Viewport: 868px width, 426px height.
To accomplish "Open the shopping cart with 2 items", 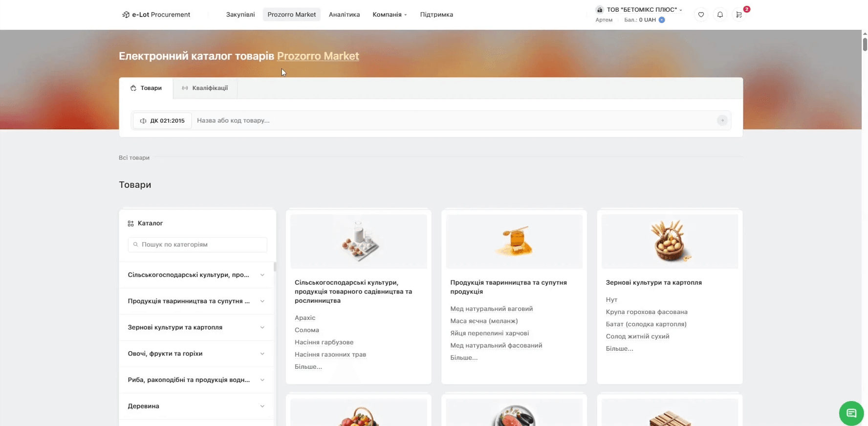I will pos(739,15).
